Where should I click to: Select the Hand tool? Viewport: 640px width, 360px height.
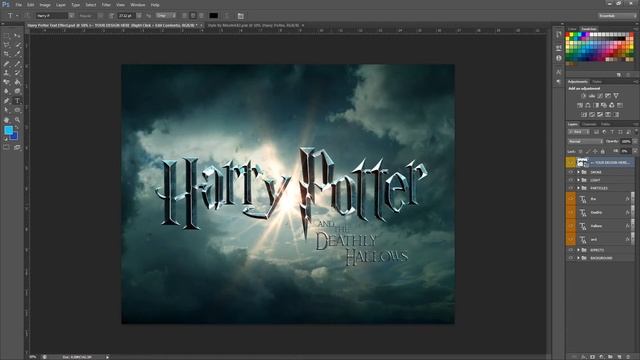point(7,120)
